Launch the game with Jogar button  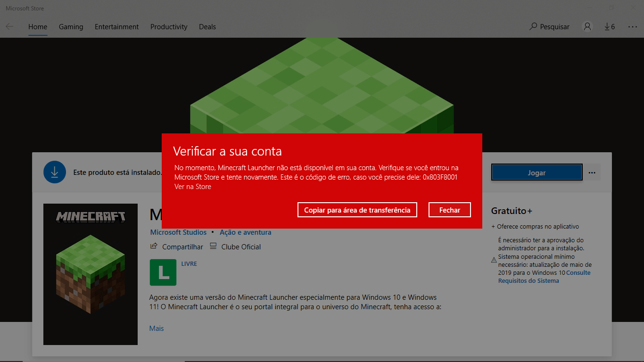pyautogui.click(x=537, y=173)
